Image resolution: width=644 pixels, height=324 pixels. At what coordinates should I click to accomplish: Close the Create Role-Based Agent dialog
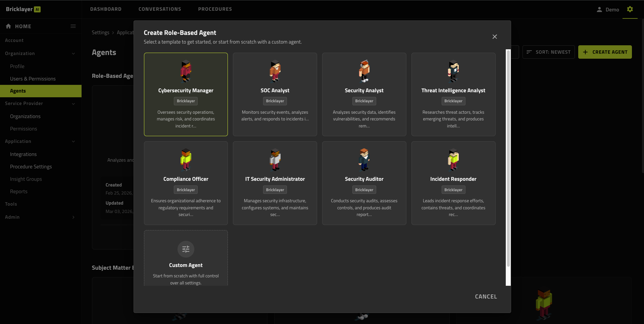pos(495,37)
